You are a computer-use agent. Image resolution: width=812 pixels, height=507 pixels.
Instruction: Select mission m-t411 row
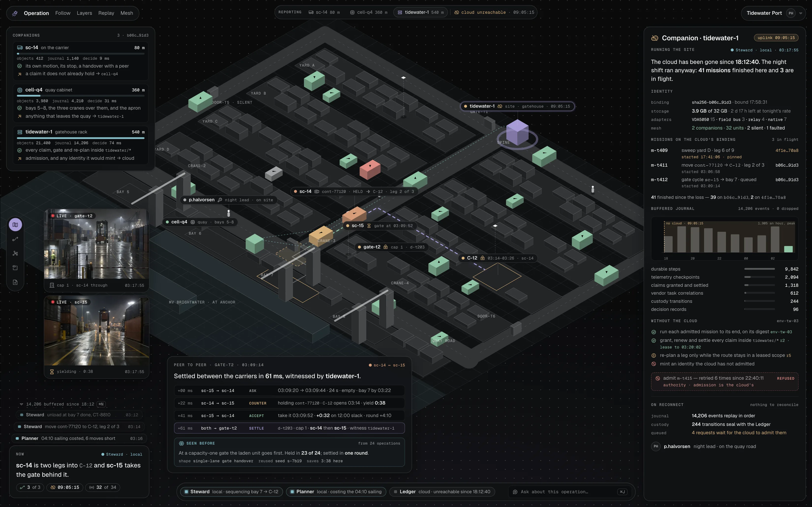[x=724, y=168]
